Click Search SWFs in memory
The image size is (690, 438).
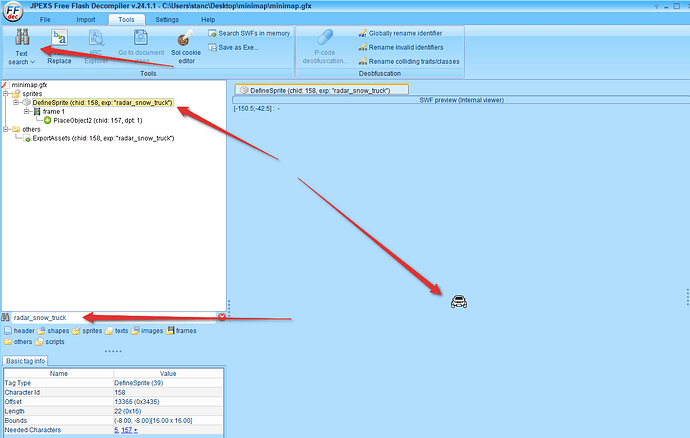(x=249, y=33)
